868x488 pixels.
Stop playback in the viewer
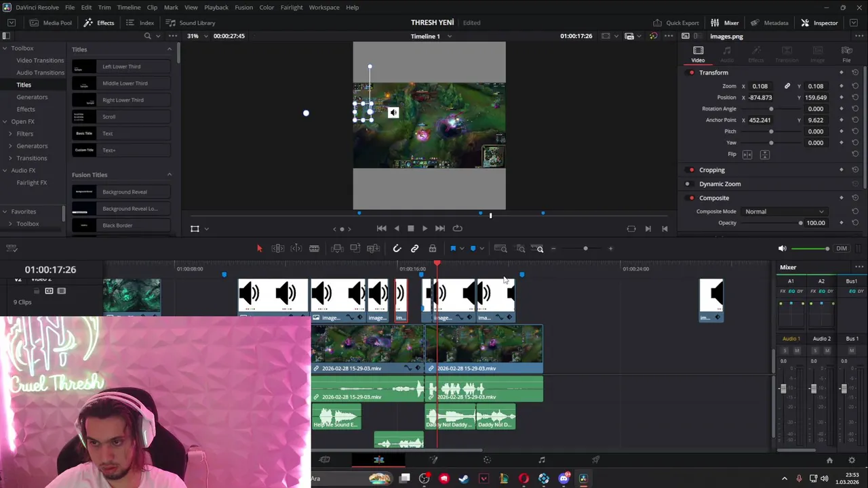point(410,228)
